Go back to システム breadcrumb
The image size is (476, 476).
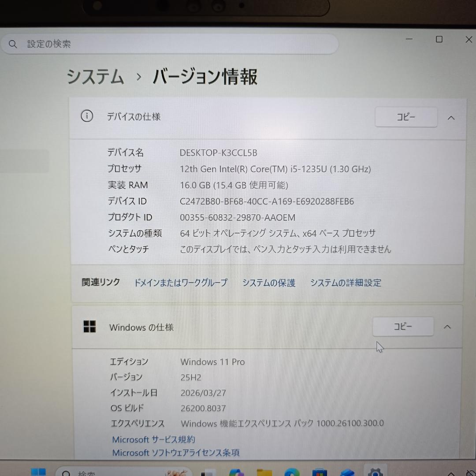click(95, 77)
